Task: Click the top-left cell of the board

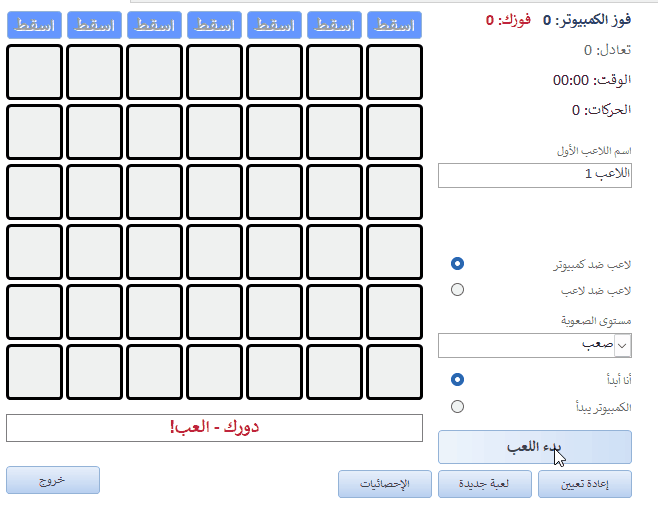Action: pos(35,72)
